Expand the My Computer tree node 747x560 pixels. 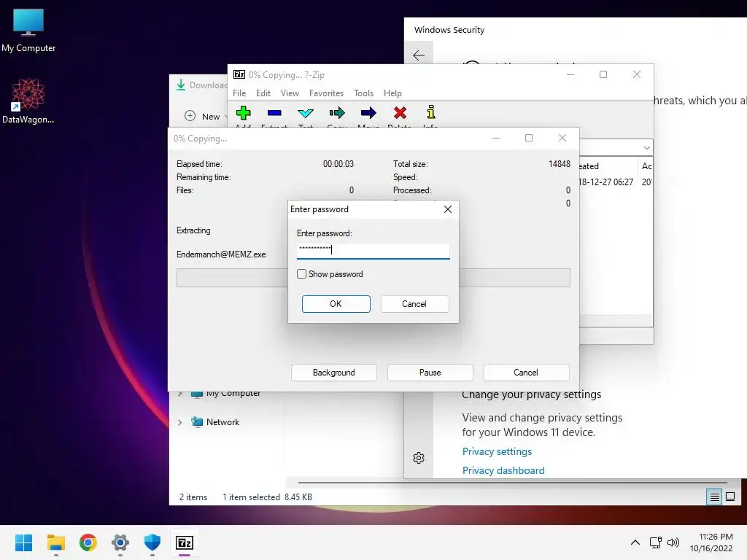click(x=180, y=393)
